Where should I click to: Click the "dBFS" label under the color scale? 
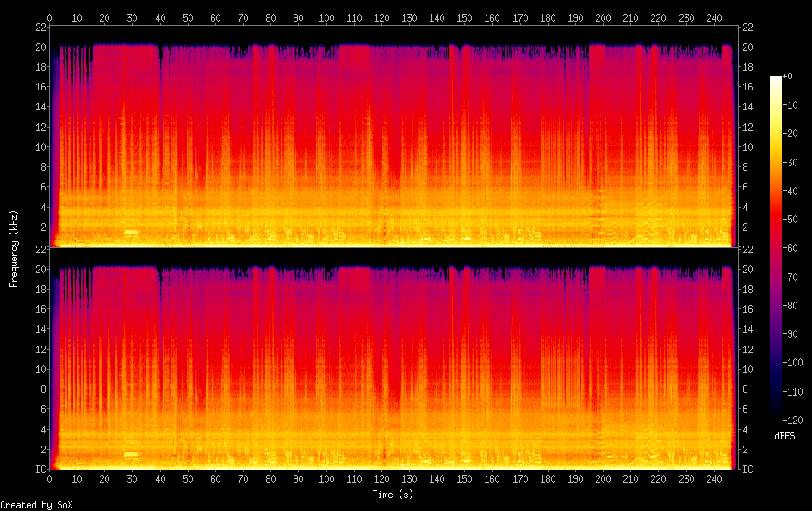[784, 436]
